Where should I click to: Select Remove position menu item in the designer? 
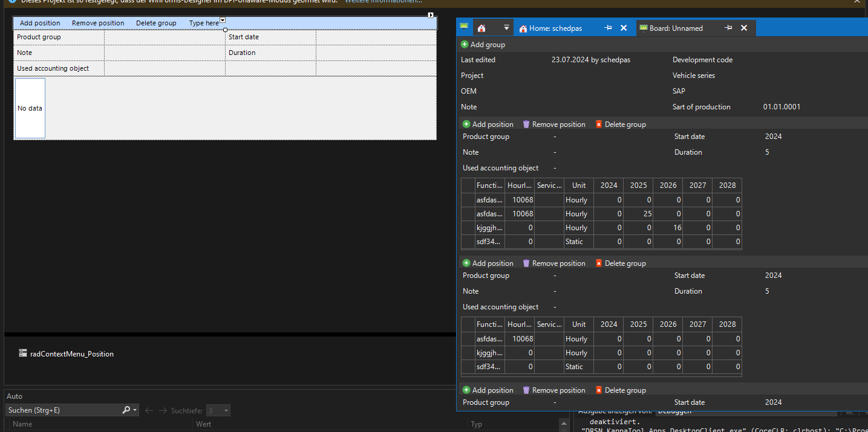coord(98,23)
